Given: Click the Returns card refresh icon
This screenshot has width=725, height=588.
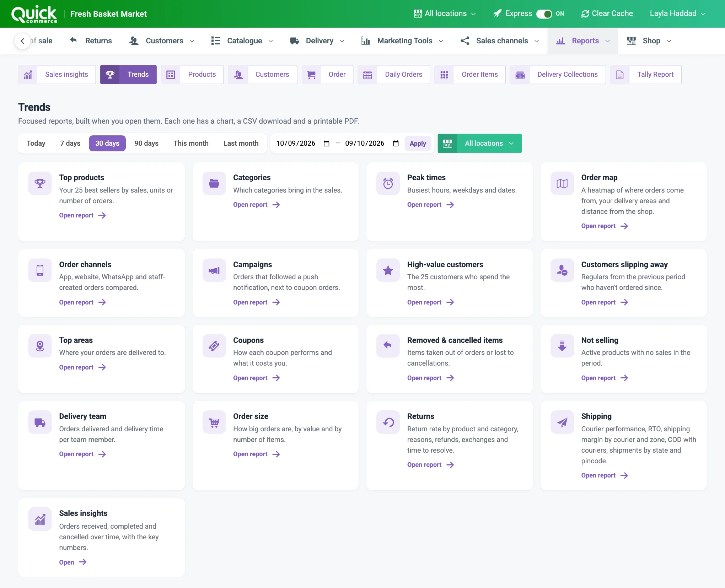Looking at the screenshot, I should 388,422.
